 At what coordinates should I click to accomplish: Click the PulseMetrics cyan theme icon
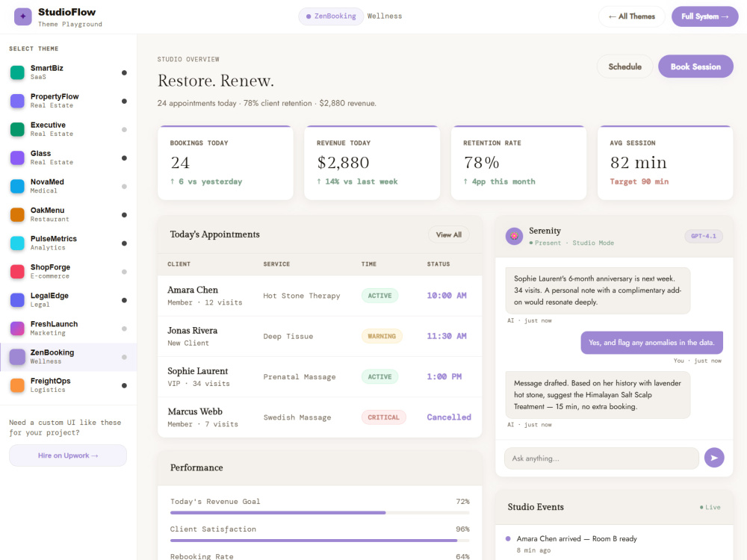click(x=18, y=243)
